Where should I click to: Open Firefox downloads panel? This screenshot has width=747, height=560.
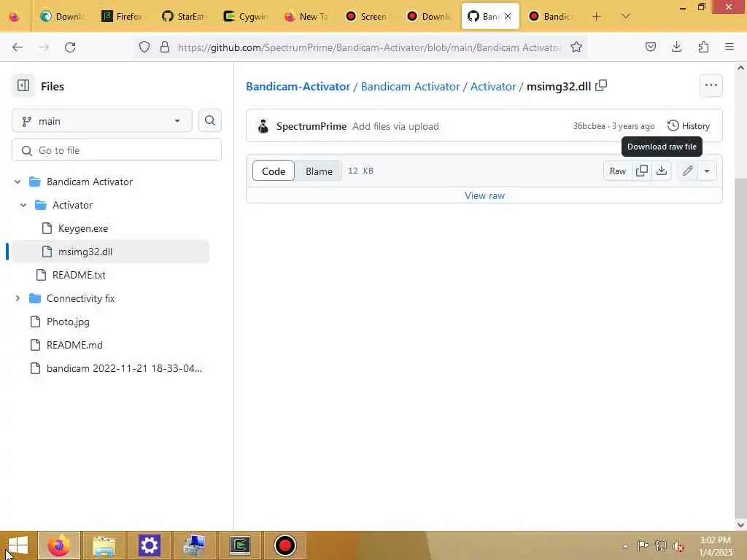pos(676,47)
